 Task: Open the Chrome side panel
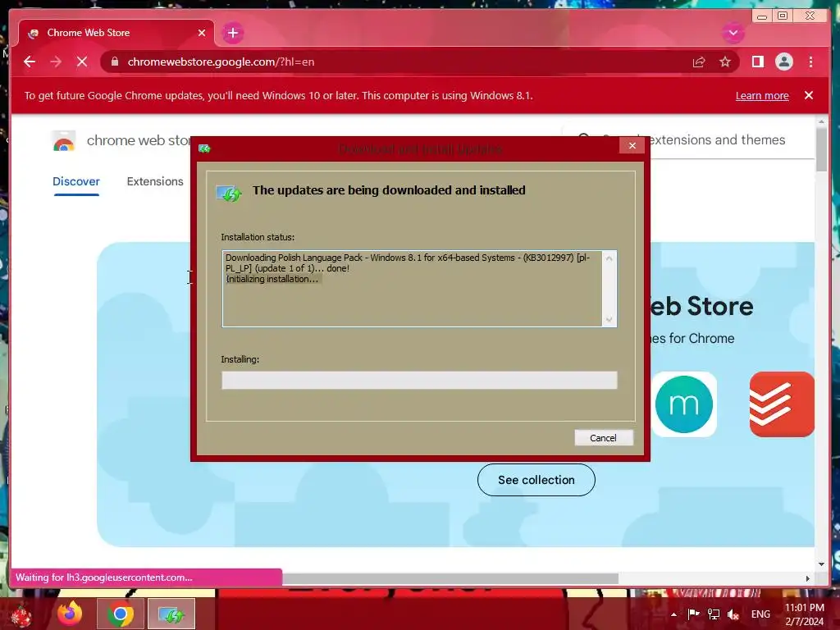757,62
